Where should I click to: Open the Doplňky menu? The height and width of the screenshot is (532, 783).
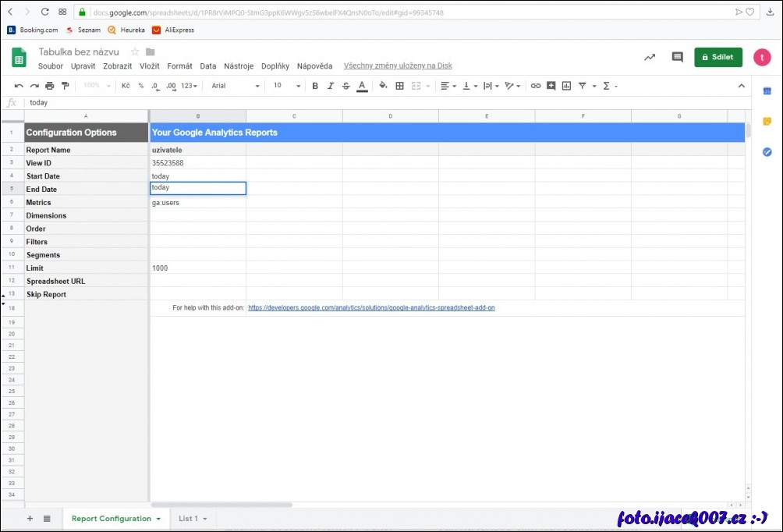[275, 66]
